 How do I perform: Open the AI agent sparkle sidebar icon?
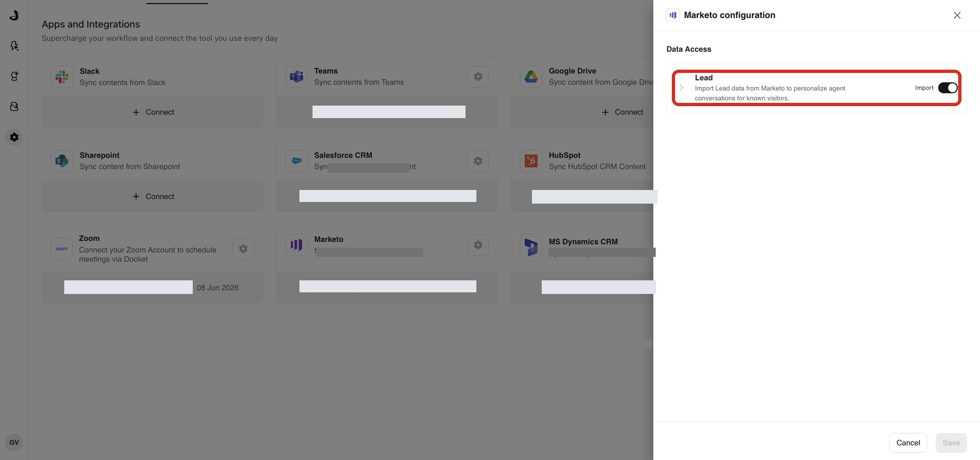(x=14, y=76)
